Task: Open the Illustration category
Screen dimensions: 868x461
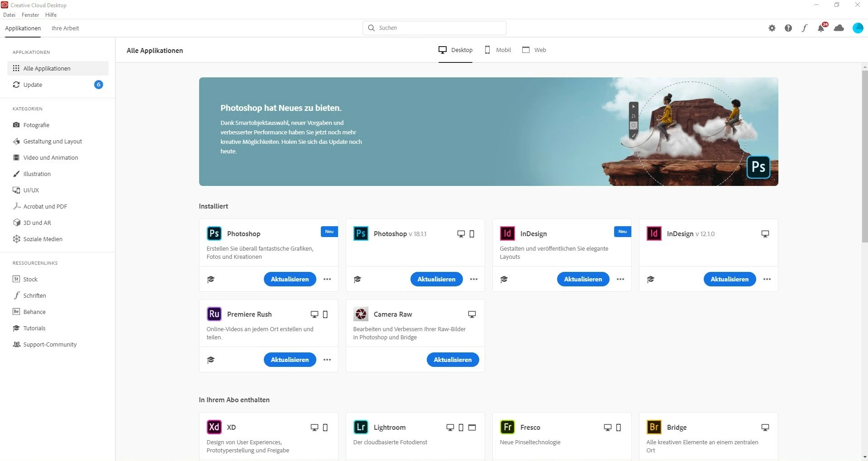Action: click(x=58, y=174)
